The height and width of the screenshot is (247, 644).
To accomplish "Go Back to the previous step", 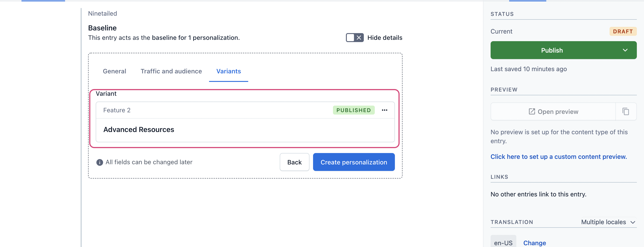I will pos(294,162).
